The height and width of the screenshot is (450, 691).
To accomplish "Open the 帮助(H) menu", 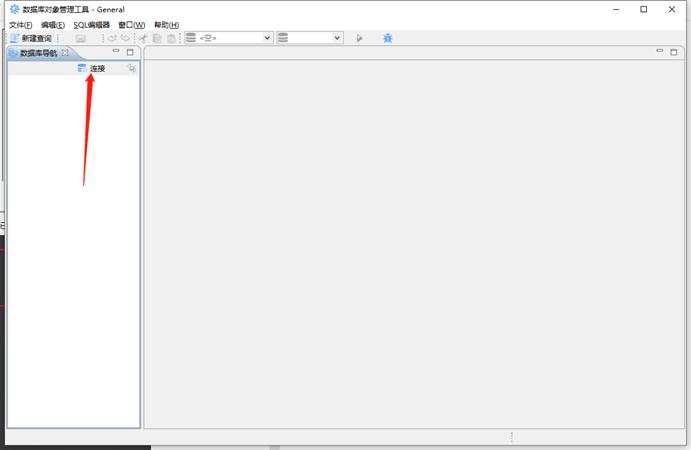I will point(166,25).
